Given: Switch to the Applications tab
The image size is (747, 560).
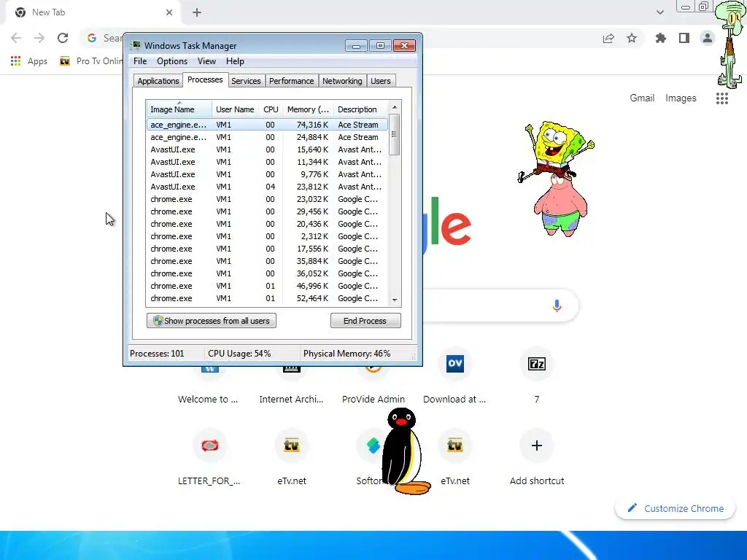Looking at the screenshot, I should tap(158, 81).
